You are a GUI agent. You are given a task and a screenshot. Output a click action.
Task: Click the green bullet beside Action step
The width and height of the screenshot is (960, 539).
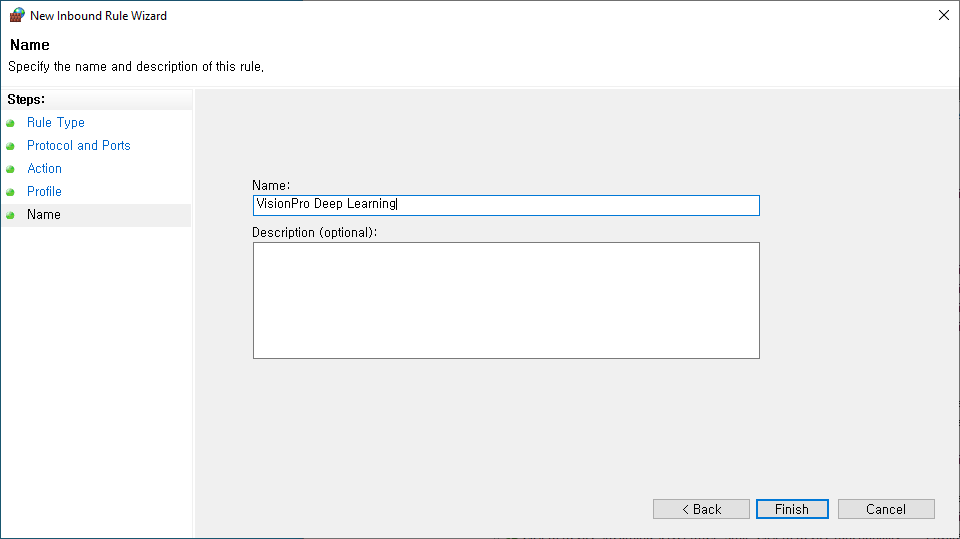[10, 169]
